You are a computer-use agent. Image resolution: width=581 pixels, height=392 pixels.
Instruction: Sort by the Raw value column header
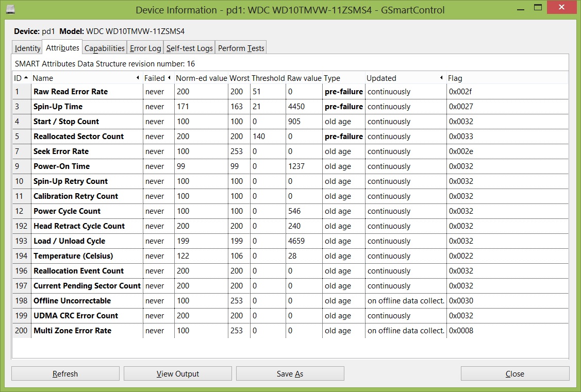coord(304,78)
